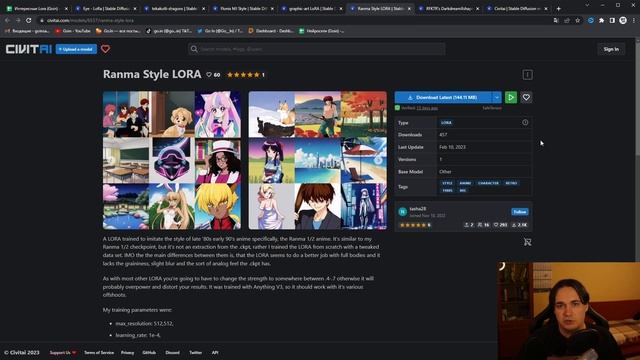Image resolution: width=640 pixels, height=360 pixels.
Task: Open the GitHub footer link
Action: point(149,352)
